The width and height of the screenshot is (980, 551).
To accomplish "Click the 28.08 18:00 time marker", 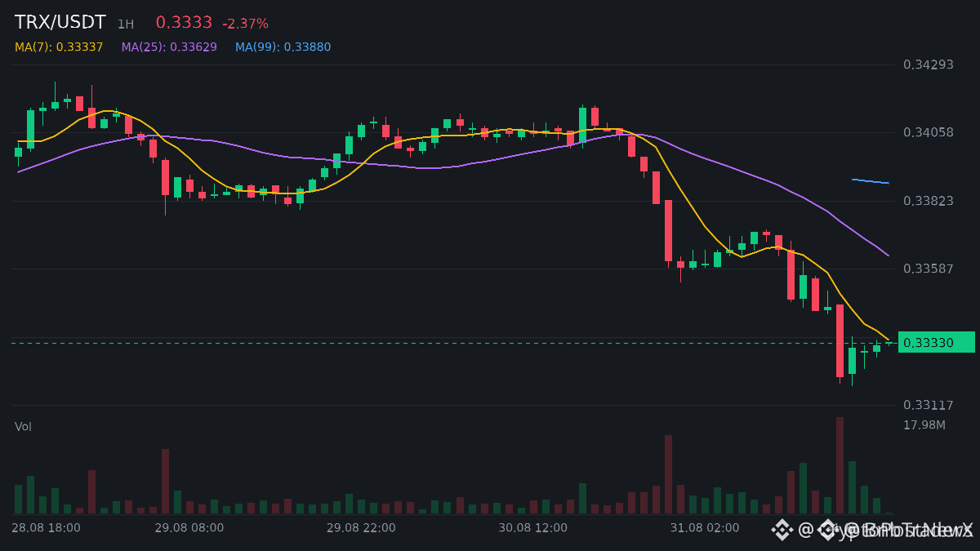I will click(x=46, y=528).
